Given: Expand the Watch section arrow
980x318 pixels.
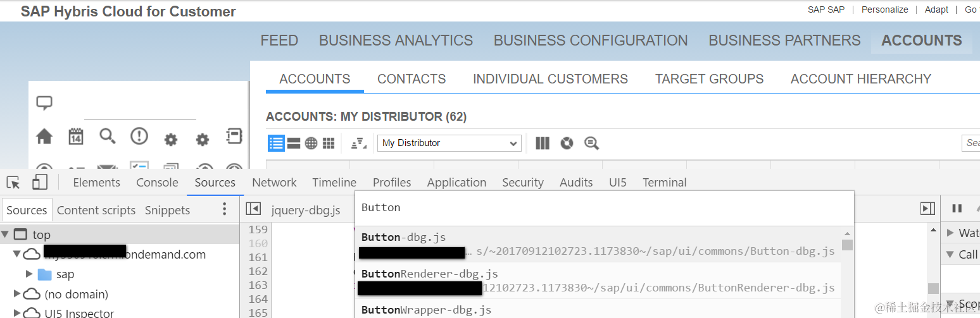Looking at the screenshot, I should pyautogui.click(x=950, y=233).
